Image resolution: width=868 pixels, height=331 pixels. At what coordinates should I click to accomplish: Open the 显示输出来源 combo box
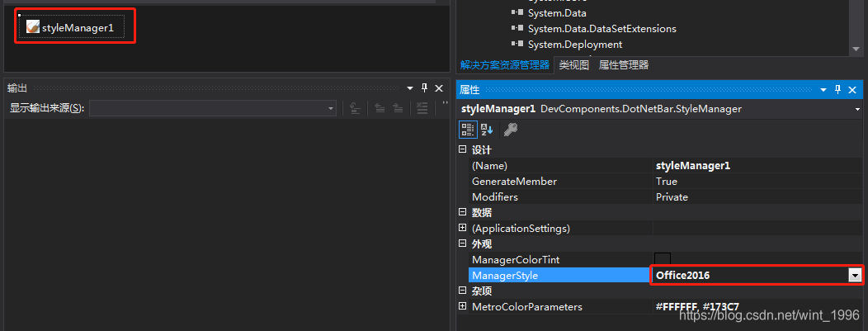[213, 108]
